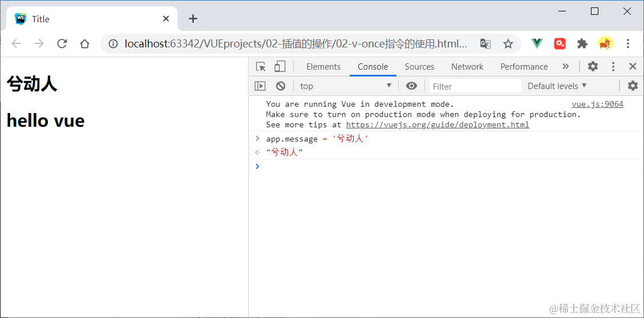The image size is (644, 318).
Task: Select the Console tab
Action: [x=373, y=67]
